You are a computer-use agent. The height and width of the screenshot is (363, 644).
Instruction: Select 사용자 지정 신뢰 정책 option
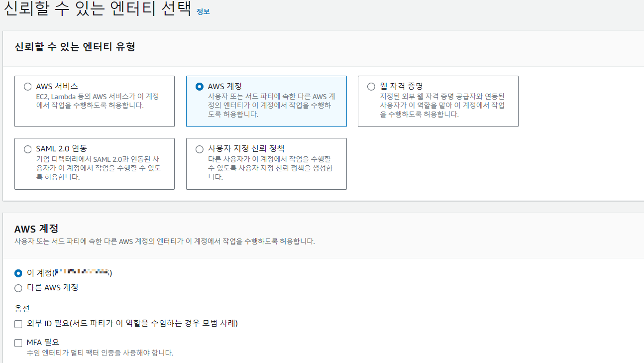[x=200, y=149]
